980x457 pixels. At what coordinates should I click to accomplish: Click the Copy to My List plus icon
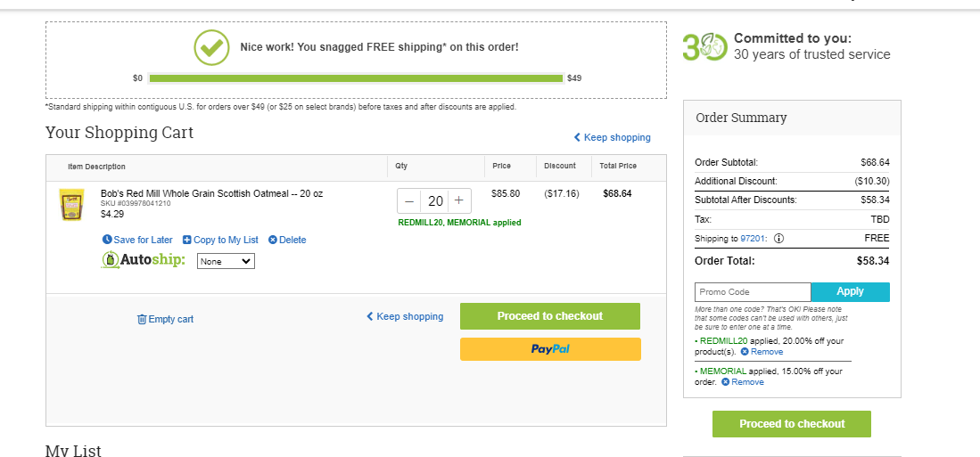pos(187,240)
